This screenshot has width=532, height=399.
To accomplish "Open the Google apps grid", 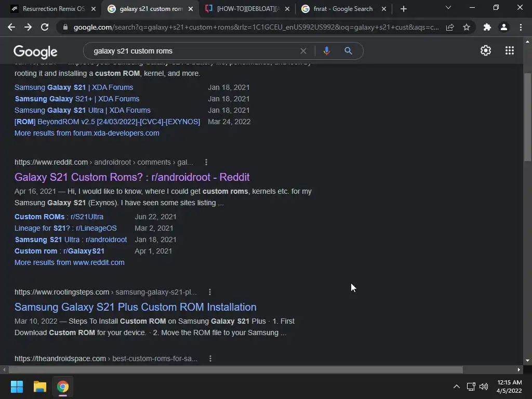I will pos(510,50).
